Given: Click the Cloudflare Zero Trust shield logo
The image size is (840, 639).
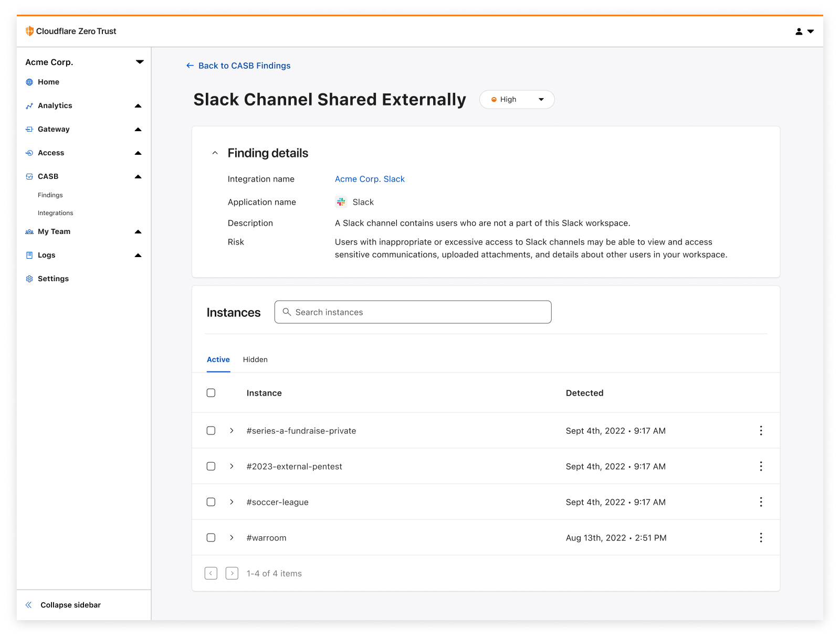Looking at the screenshot, I should point(29,31).
